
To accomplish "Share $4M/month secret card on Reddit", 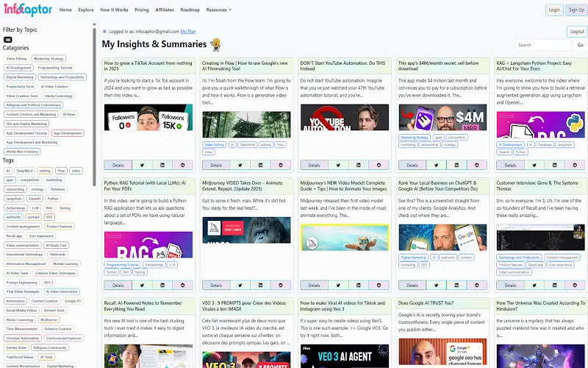I will pyautogui.click(x=477, y=165).
